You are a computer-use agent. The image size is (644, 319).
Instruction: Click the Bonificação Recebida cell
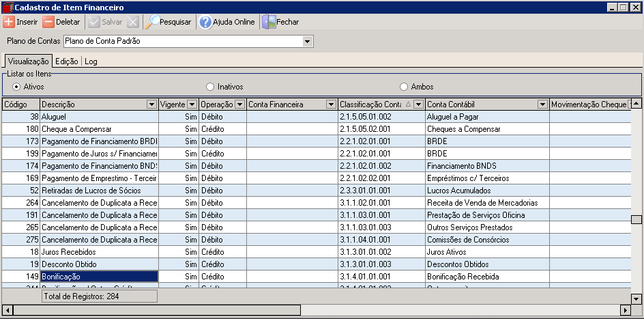pyautogui.click(x=488, y=276)
